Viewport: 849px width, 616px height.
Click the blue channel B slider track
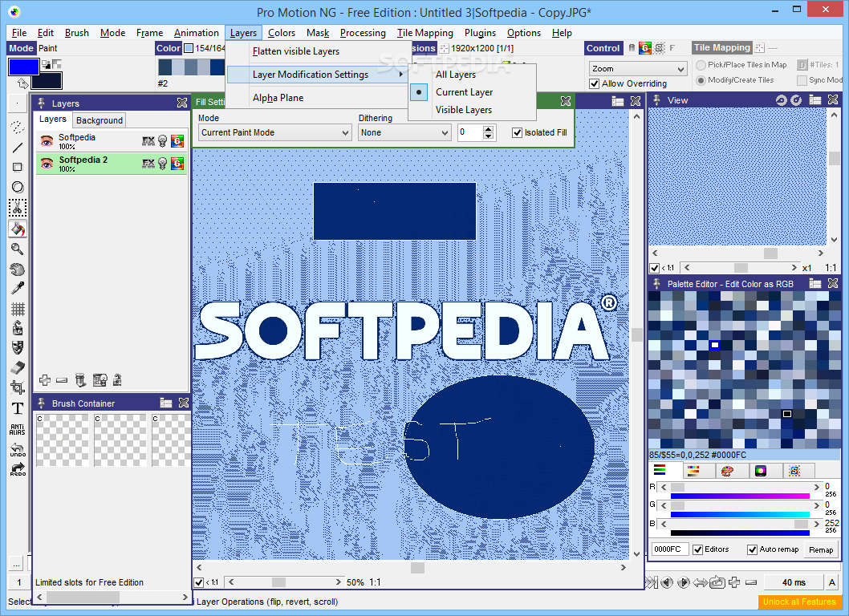739,524
